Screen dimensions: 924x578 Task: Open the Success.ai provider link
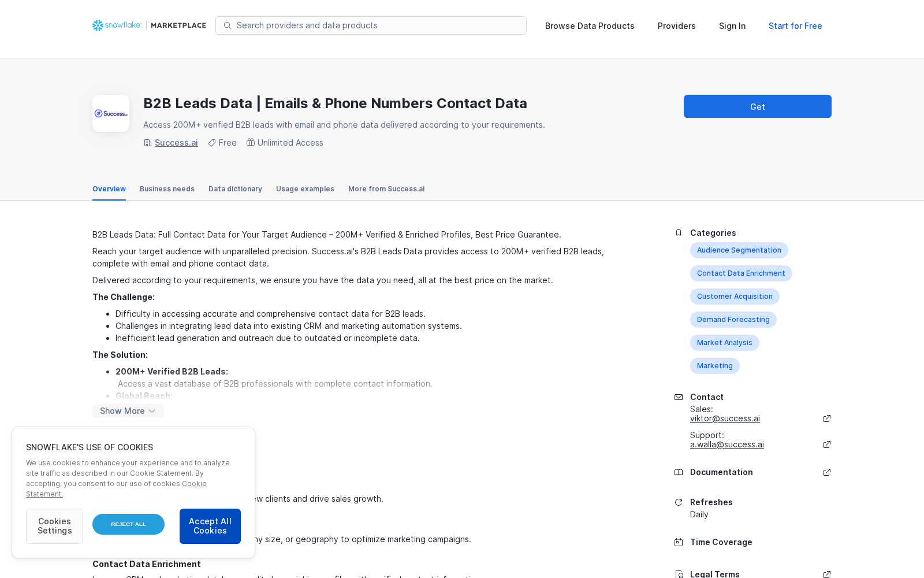coord(176,143)
